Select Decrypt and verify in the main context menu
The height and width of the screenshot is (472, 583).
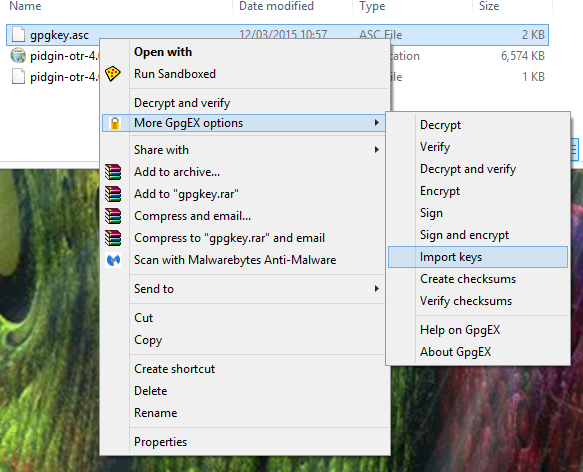point(182,103)
